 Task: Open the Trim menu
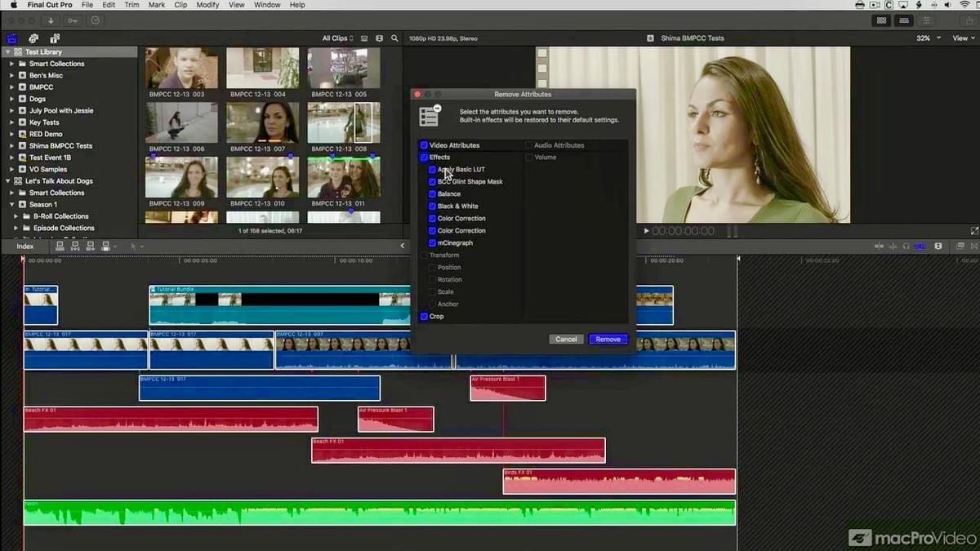pyautogui.click(x=131, y=5)
